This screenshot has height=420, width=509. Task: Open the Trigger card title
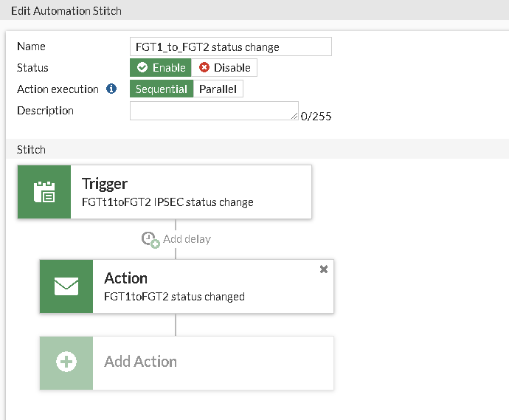(x=105, y=184)
